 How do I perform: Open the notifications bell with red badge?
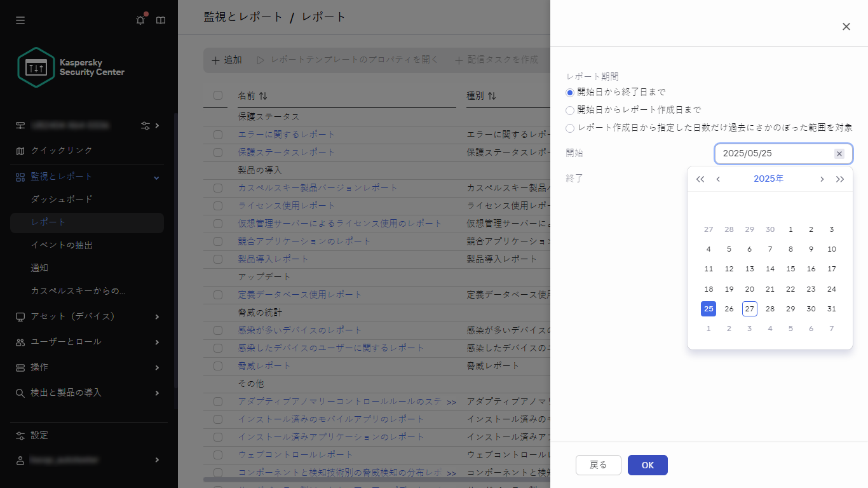point(140,20)
